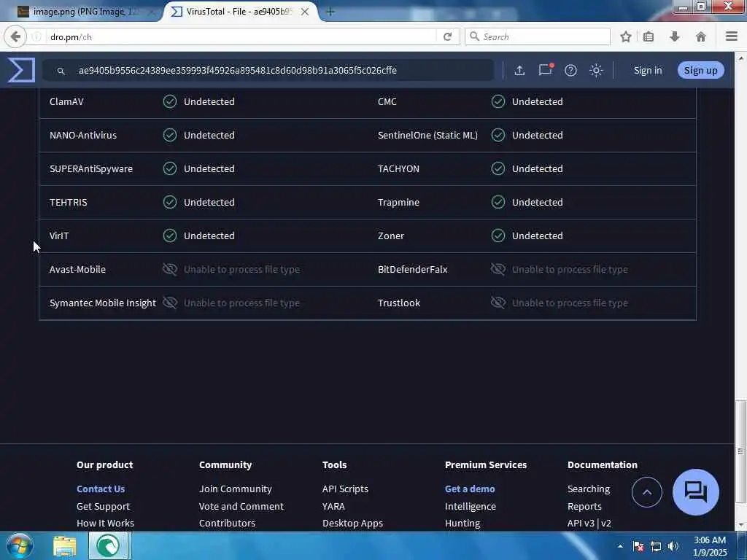Close the VirusTotal tab

click(x=305, y=12)
